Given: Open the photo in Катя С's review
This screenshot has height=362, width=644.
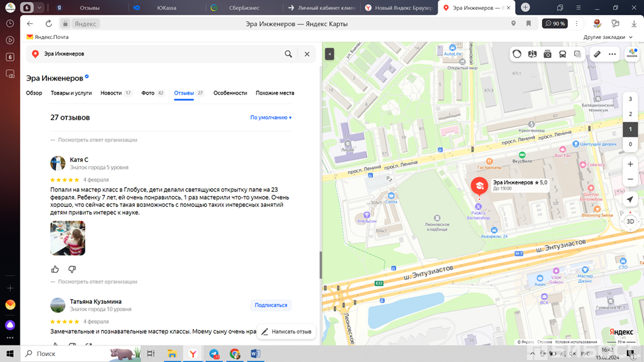Looking at the screenshot, I should tap(67, 238).
